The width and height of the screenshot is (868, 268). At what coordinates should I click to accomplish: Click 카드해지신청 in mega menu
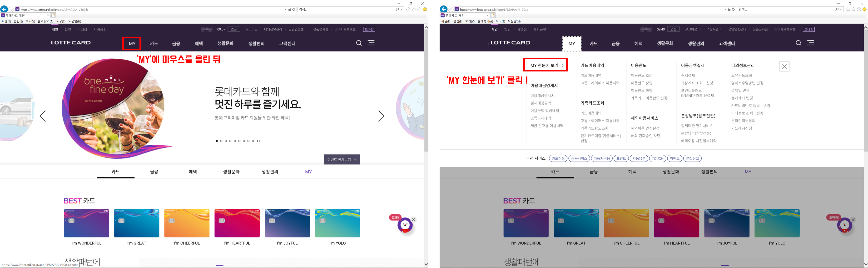741,128
